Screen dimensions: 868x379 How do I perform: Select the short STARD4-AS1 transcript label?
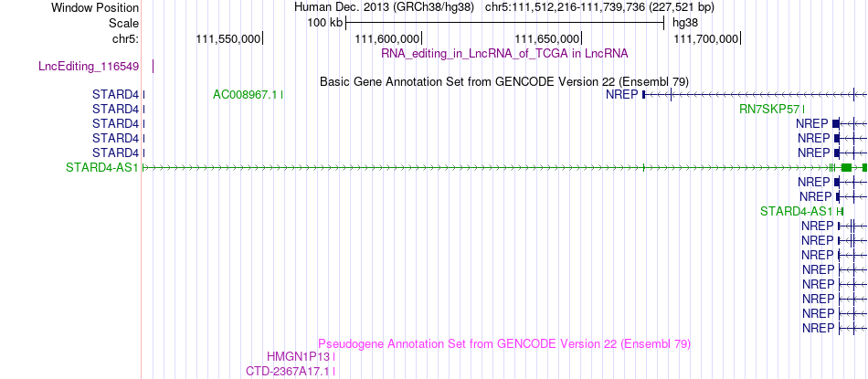(x=797, y=211)
